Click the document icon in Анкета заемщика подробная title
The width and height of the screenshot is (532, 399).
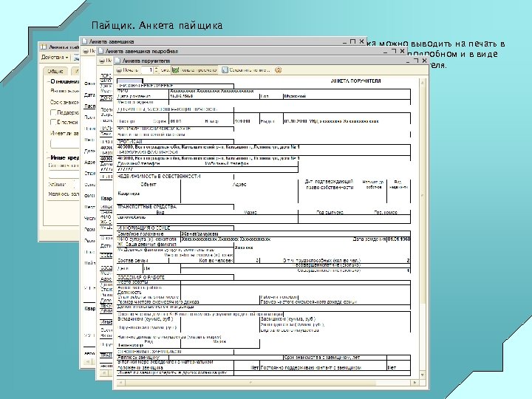click(x=100, y=51)
